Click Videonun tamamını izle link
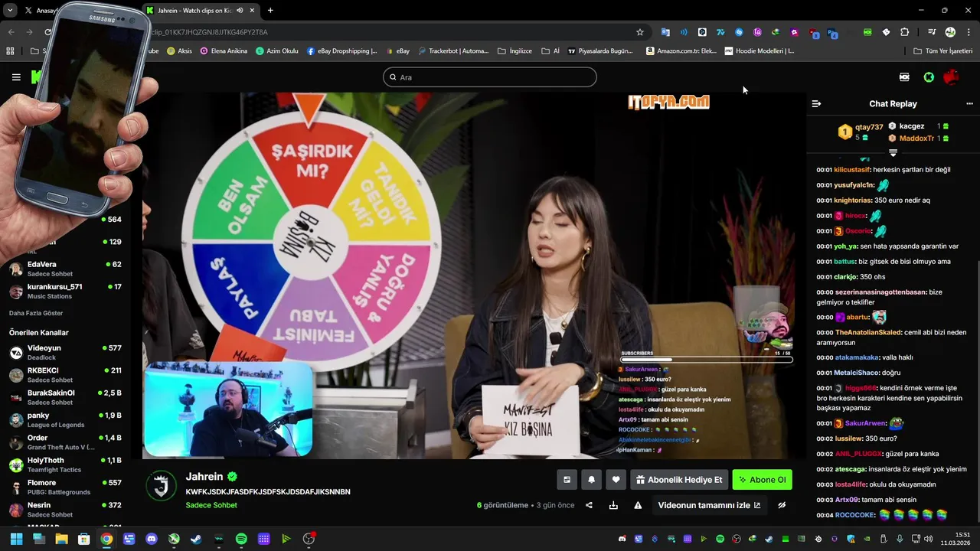This screenshot has height=551, width=980. coord(709,505)
